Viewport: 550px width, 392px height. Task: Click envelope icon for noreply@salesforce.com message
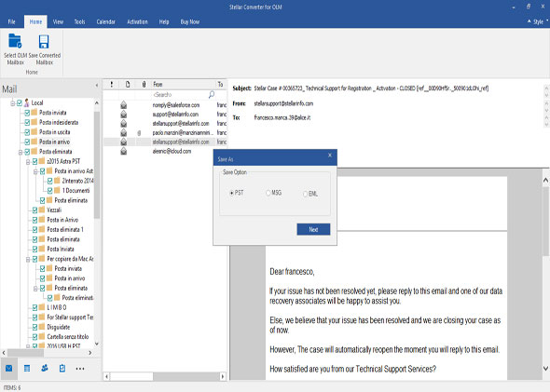coord(123,104)
